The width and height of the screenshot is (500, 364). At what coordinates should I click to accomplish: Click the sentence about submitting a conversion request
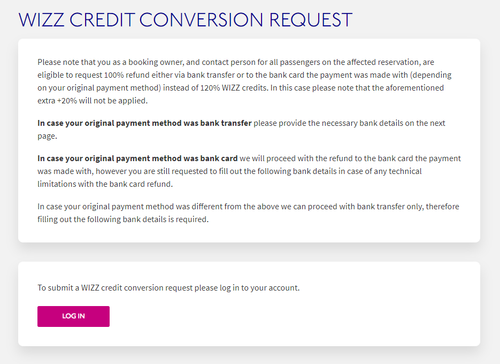click(168, 288)
